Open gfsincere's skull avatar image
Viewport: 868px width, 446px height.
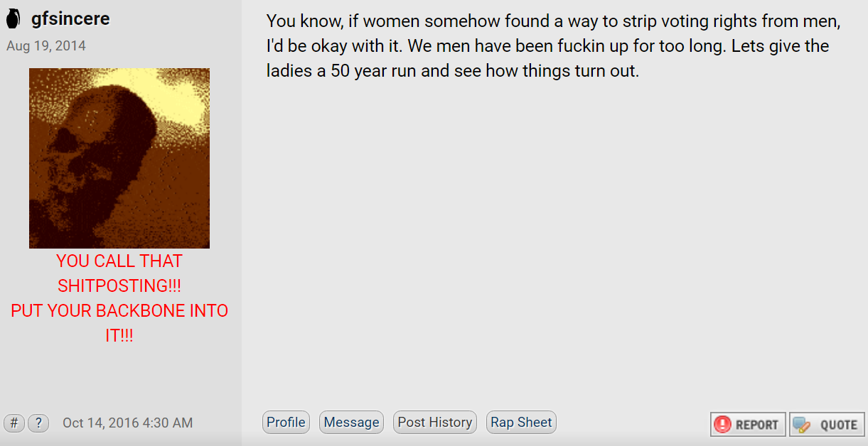pyautogui.click(x=119, y=158)
